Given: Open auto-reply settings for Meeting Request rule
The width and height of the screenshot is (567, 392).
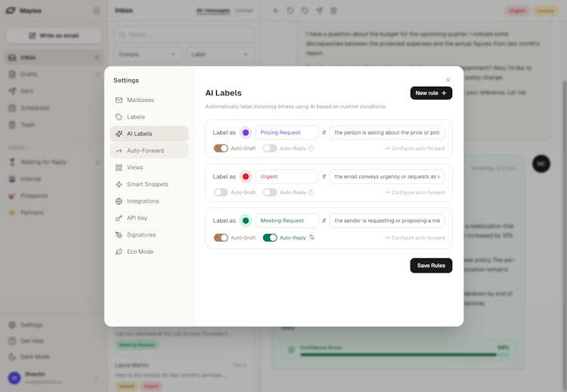Looking at the screenshot, I should click(311, 237).
